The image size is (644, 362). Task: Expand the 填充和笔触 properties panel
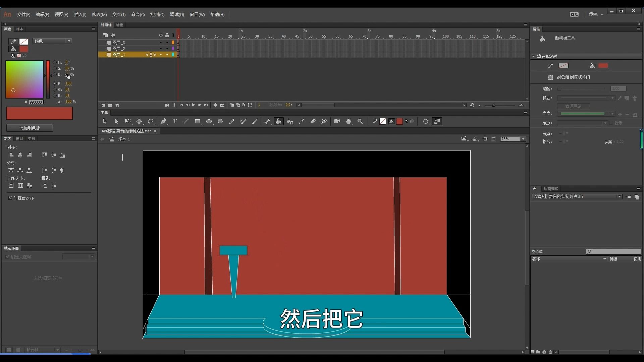(534, 56)
